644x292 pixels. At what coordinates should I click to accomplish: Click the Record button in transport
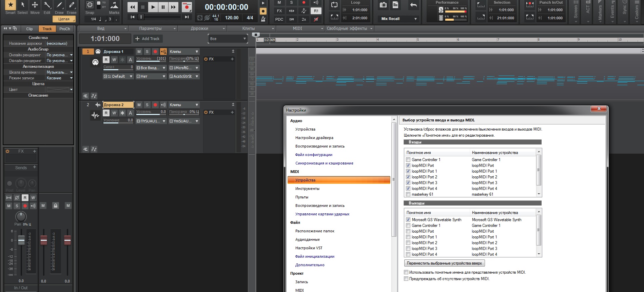click(x=186, y=7)
